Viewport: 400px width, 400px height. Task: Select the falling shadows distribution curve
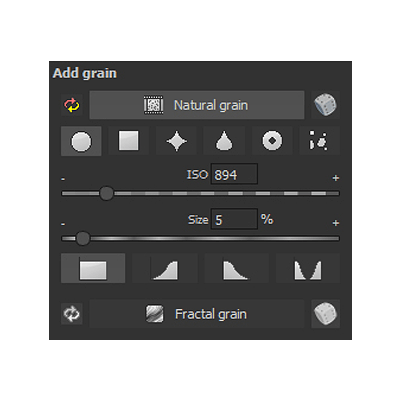click(236, 268)
